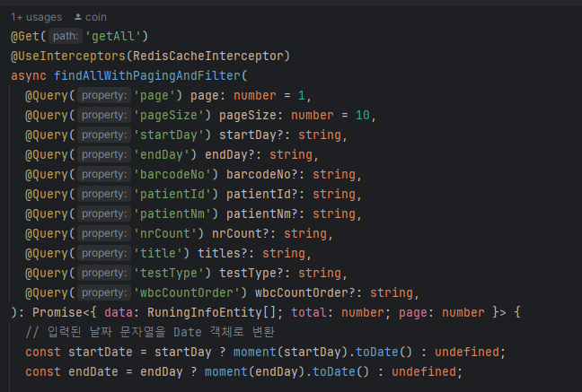Click the Promise return type
The height and width of the screenshot is (392, 582).
click(57, 312)
